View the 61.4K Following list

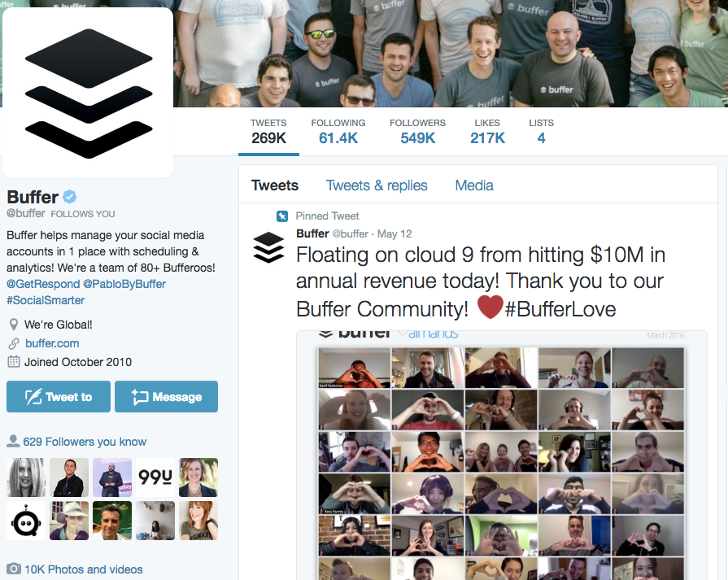click(338, 132)
